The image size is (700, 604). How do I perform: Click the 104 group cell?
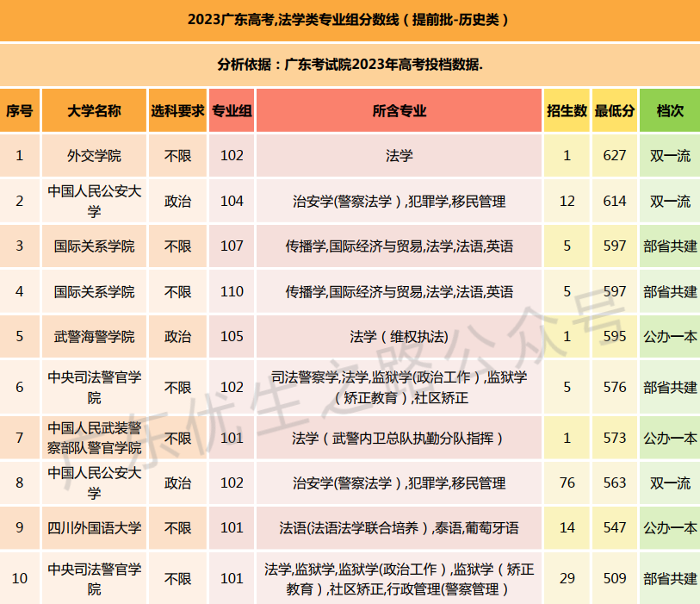(x=232, y=201)
